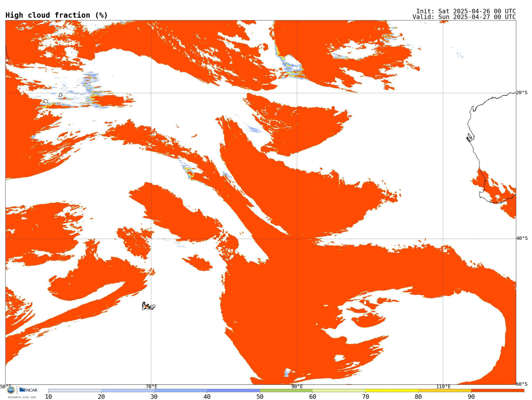Click the colorbar tick label 10
This screenshot has height=400, width=532.
(49, 397)
